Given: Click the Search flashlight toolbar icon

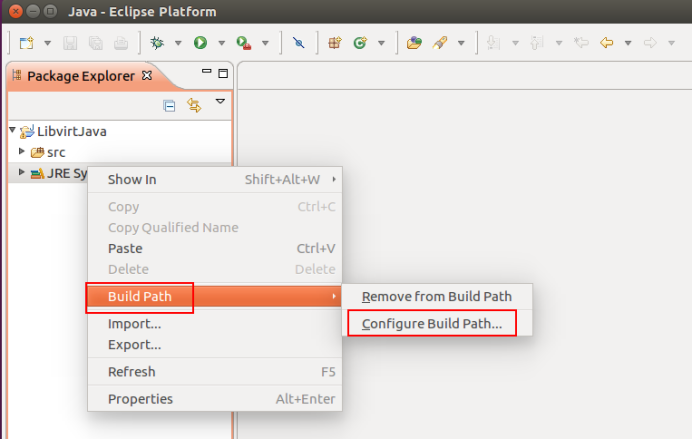Looking at the screenshot, I should tap(440, 43).
